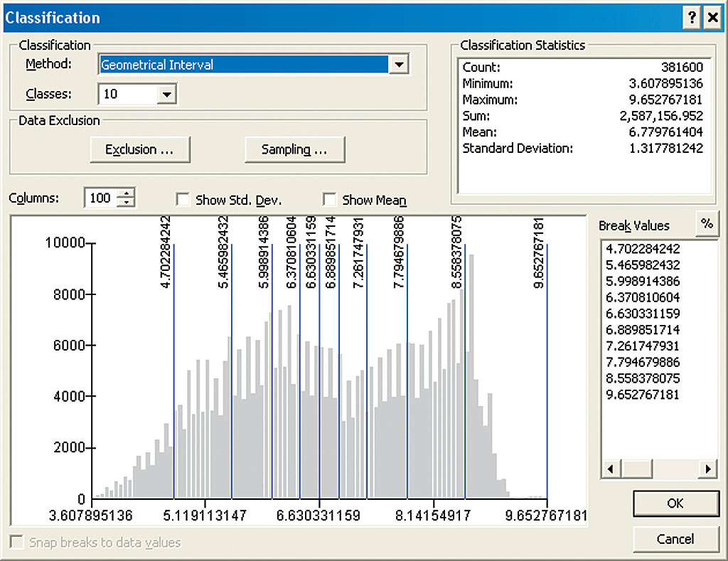Image resolution: width=728 pixels, height=561 pixels.
Task: Click the histogram break line at 4.702284242
Action: click(x=174, y=372)
